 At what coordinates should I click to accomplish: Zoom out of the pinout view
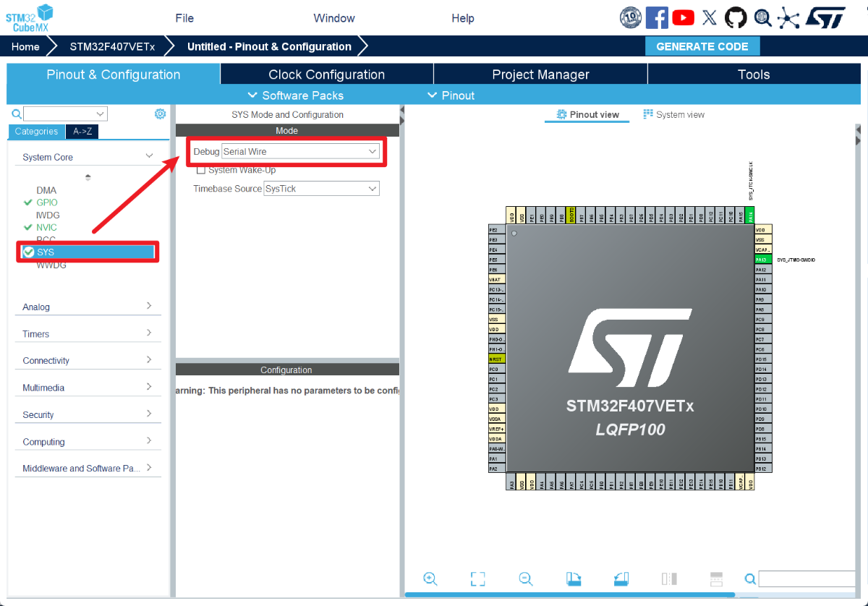click(x=526, y=579)
